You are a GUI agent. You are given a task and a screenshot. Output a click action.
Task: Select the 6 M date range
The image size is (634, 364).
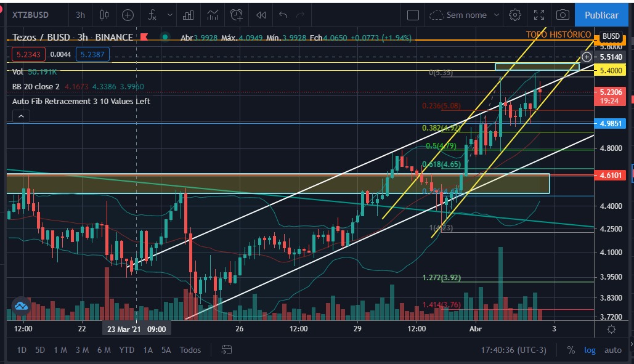coord(104,350)
